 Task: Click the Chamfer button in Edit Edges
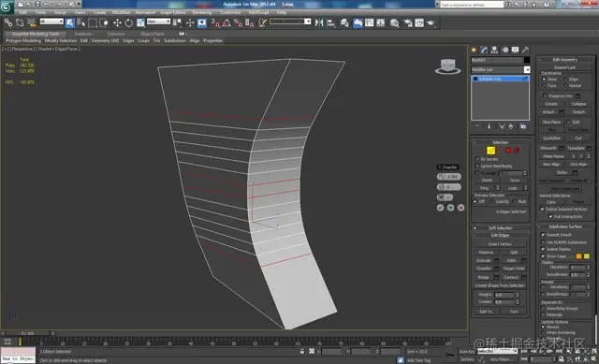point(484,269)
